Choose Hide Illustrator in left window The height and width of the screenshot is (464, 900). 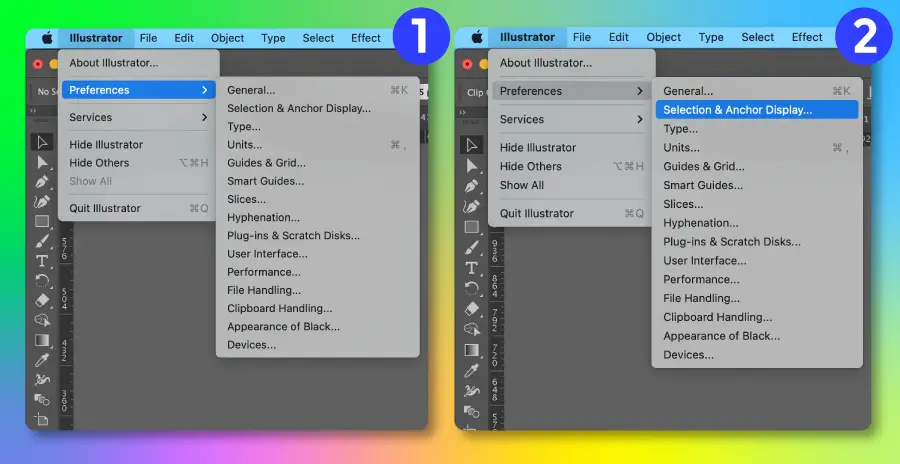click(106, 145)
